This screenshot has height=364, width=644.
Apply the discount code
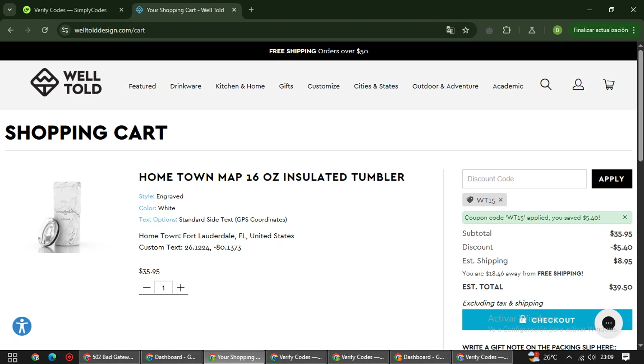click(x=612, y=179)
